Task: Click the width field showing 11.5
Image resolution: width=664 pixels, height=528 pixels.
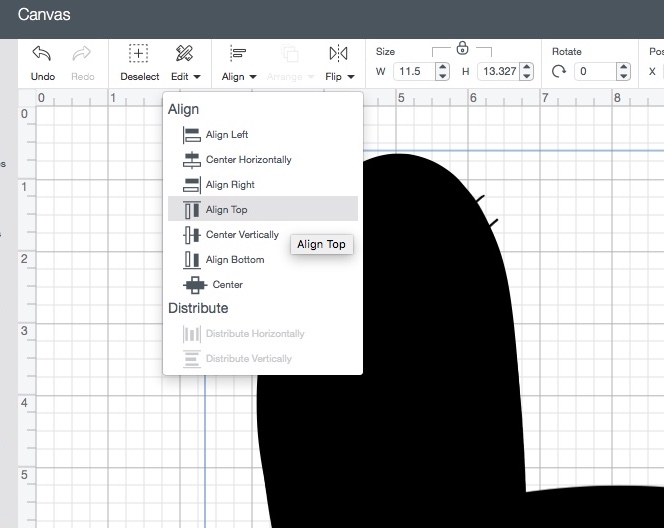Action: tap(415, 71)
